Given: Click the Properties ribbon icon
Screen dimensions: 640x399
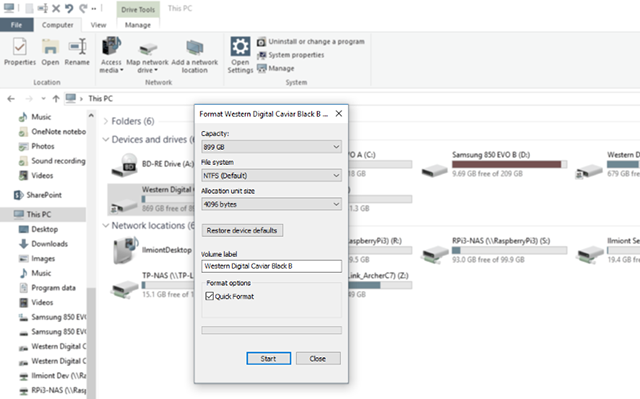Looking at the screenshot, I should point(20,47).
